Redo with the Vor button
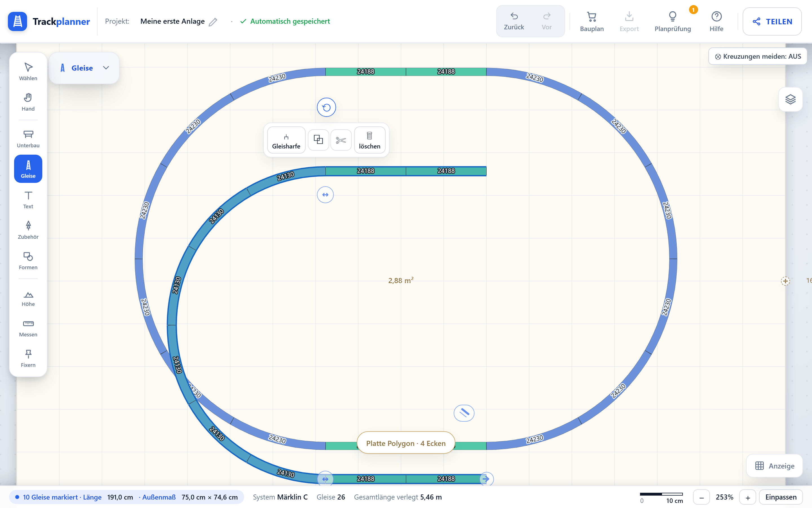Viewport: 812px width, 508px height. [547, 21]
